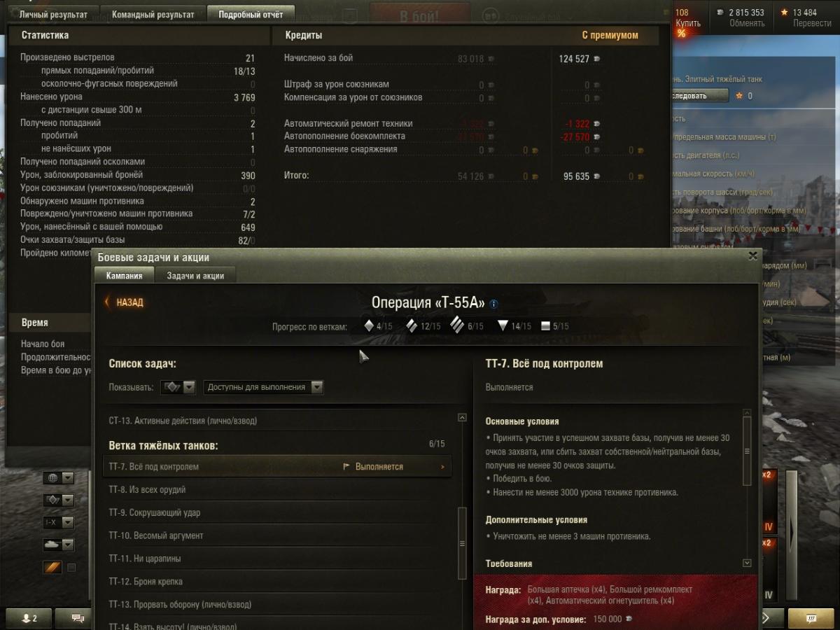Viewport: 840px width, 630px height.
Task: Expand the nation globe filter dropdown
Action: [x=59, y=478]
